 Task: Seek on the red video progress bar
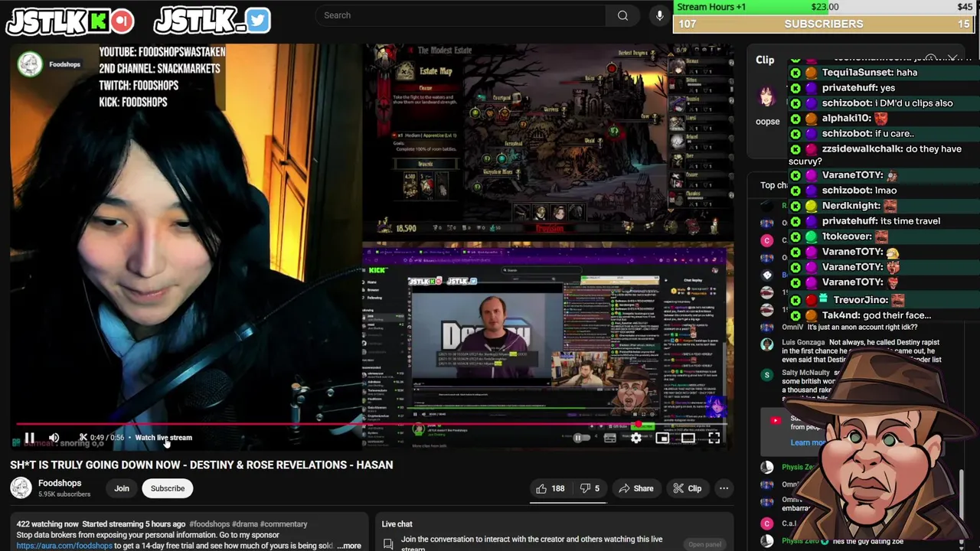[373, 423]
